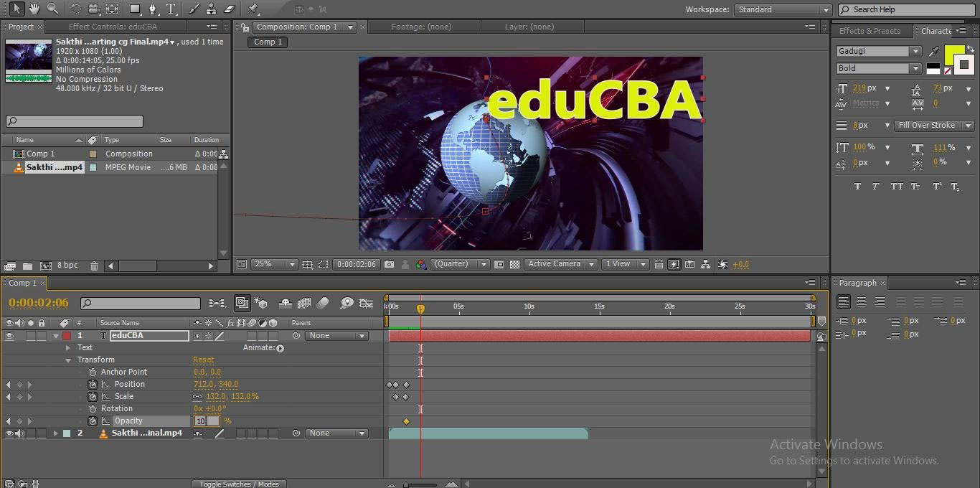This screenshot has width=980, height=488.
Task: Select the Zoom magnifier tool
Action: pos(52,9)
